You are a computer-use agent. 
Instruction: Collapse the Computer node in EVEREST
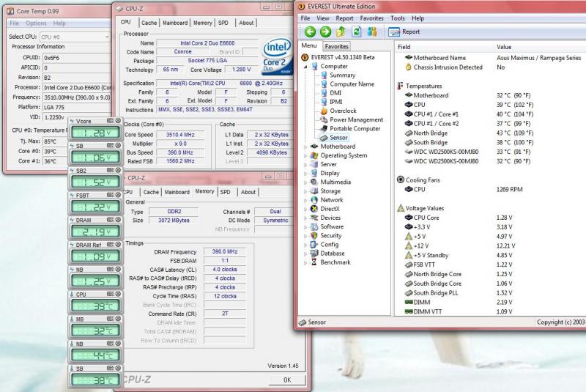[305, 67]
